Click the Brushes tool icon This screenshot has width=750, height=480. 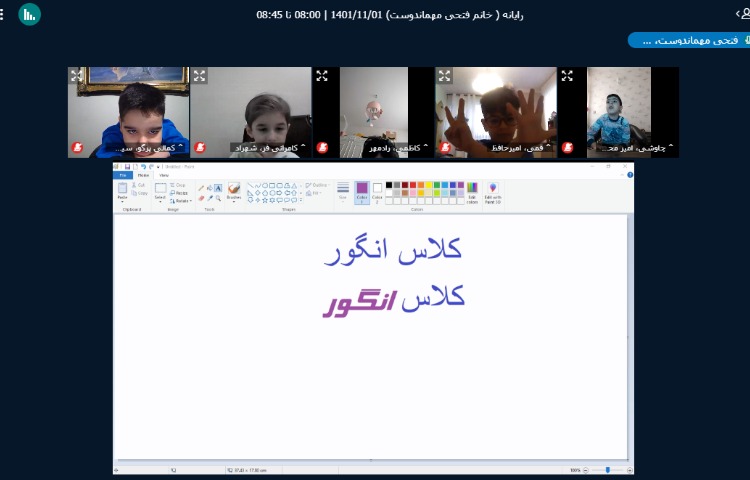click(x=234, y=188)
